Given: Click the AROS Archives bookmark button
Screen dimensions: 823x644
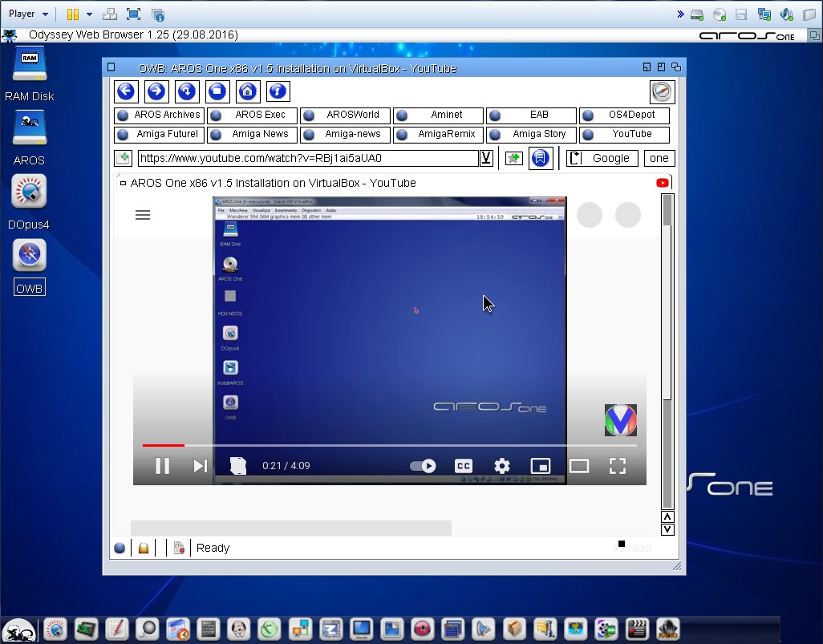Looking at the screenshot, I should pyautogui.click(x=159, y=115).
